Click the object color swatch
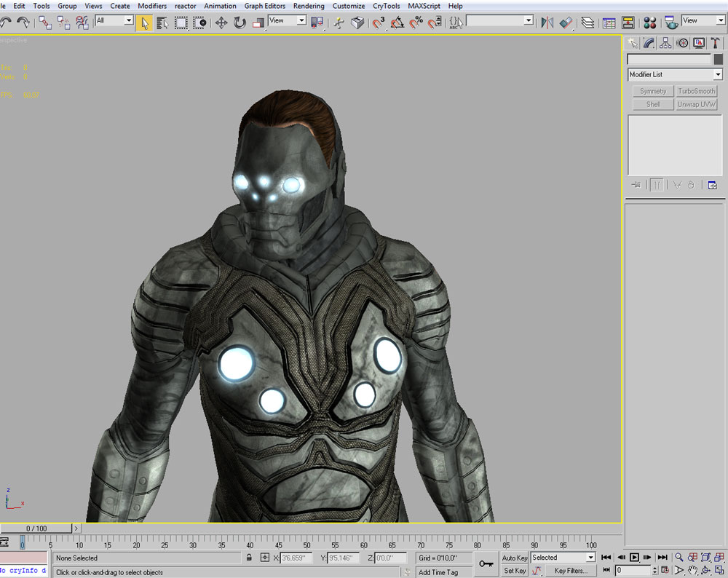The width and height of the screenshot is (728, 578). tap(718, 59)
